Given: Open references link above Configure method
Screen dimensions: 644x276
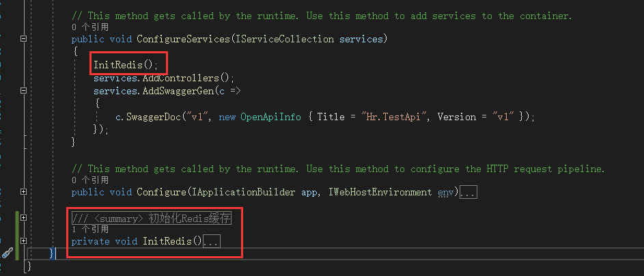Looking at the screenshot, I should 89,180.
